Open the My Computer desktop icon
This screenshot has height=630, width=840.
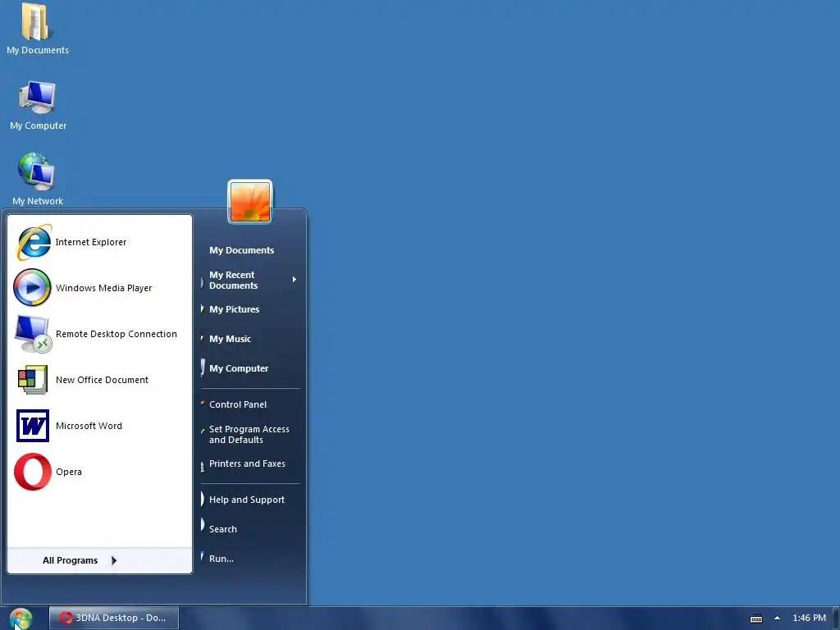(37, 98)
